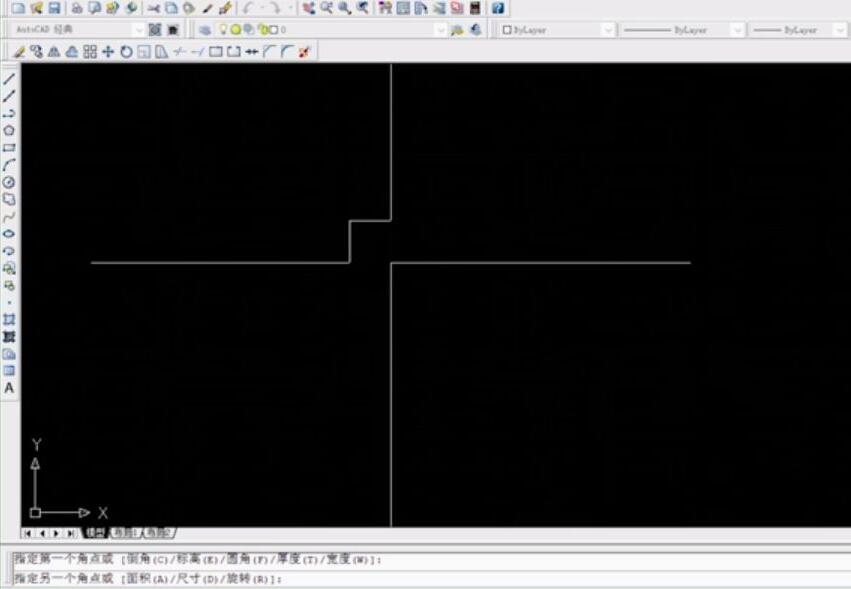The height and width of the screenshot is (589, 851).
Task: Select the Stretch tool
Action: coord(162,52)
